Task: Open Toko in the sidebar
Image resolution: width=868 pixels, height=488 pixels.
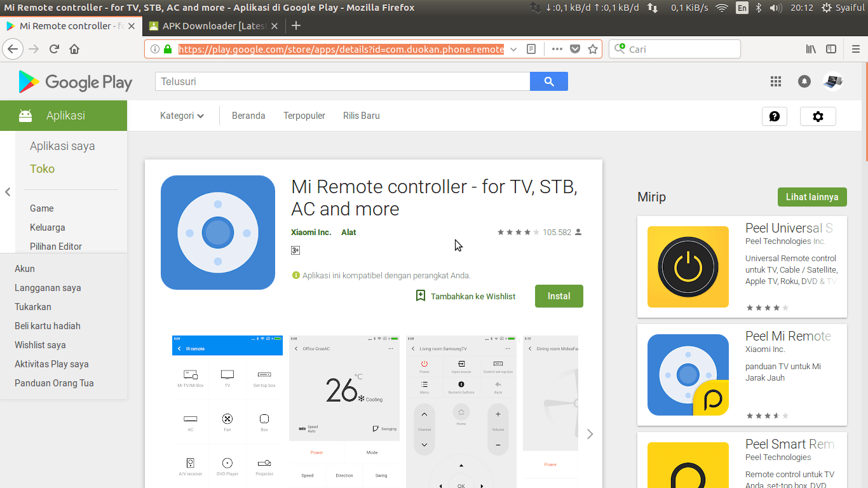Action: pos(42,169)
